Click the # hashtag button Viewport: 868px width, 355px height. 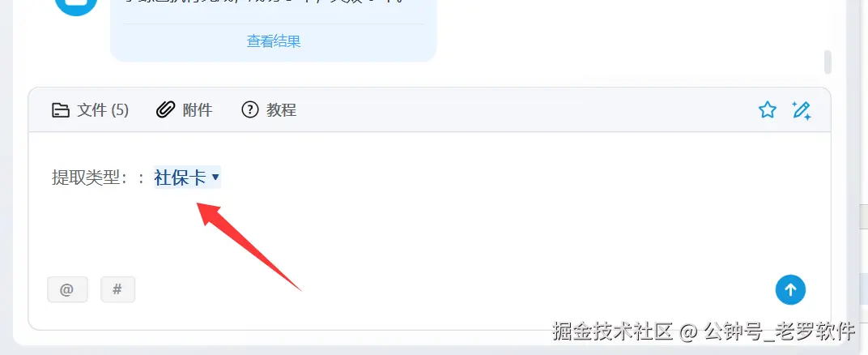118,289
